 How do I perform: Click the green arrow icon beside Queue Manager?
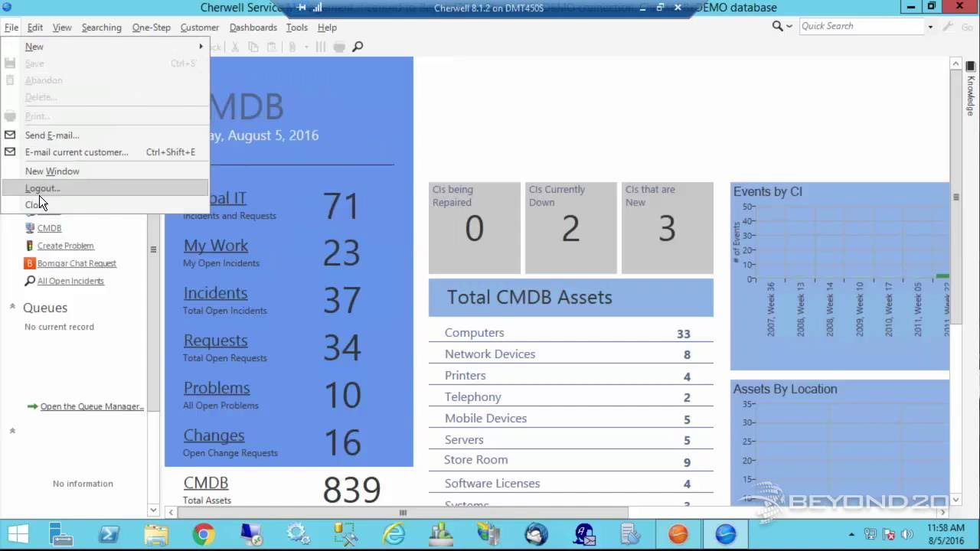click(x=32, y=406)
